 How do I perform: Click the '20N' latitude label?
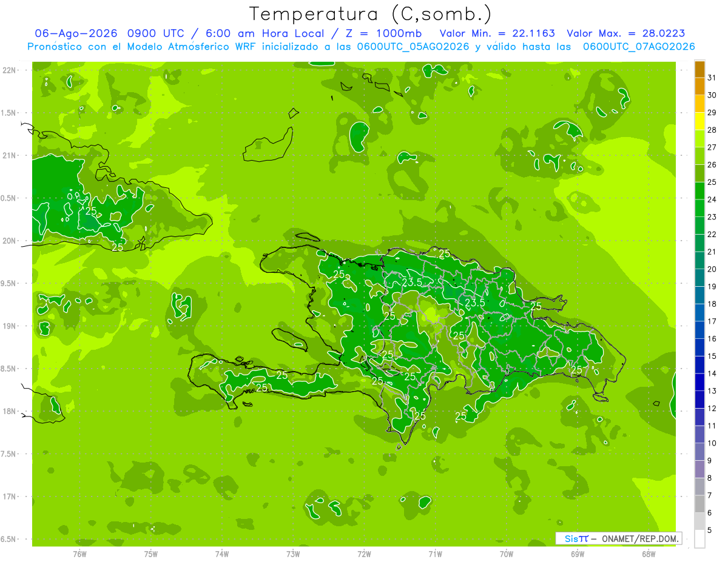click(x=9, y=241)
